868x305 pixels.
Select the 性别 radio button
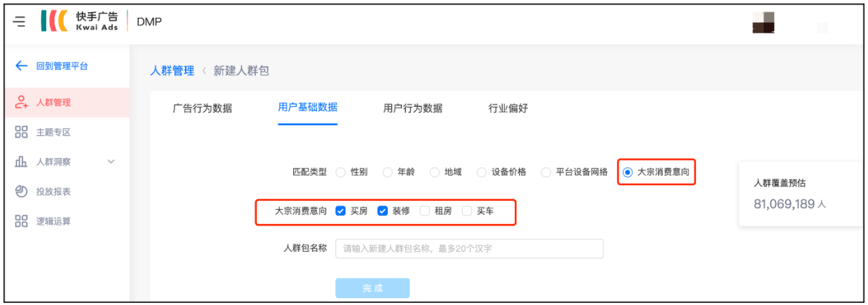coord(341,172)
